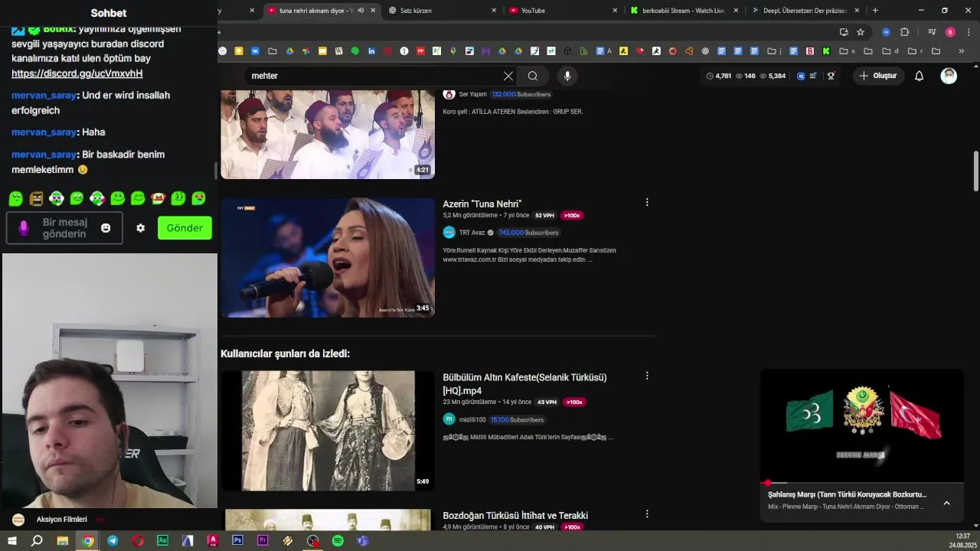Open a new browser tab
This screenshot has width=980, height=551.
(x=875, y=11)
